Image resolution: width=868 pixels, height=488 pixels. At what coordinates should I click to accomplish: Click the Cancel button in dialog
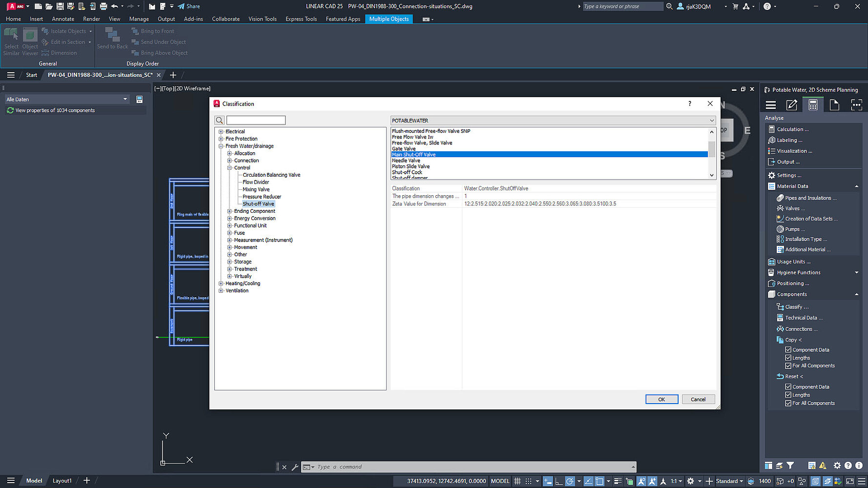tap(698, 399)
